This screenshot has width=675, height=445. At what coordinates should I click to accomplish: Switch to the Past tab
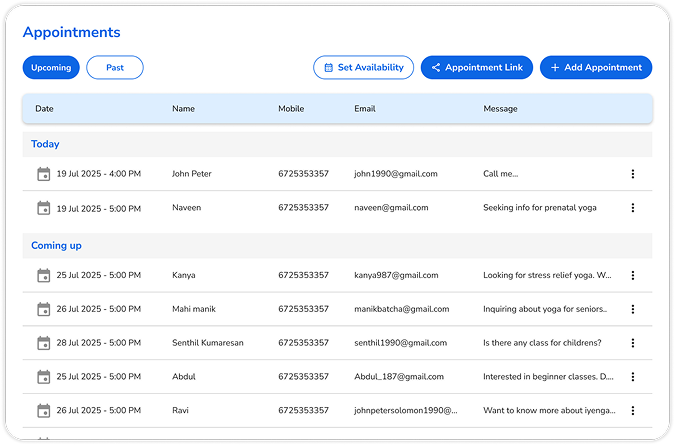point(115,68)
